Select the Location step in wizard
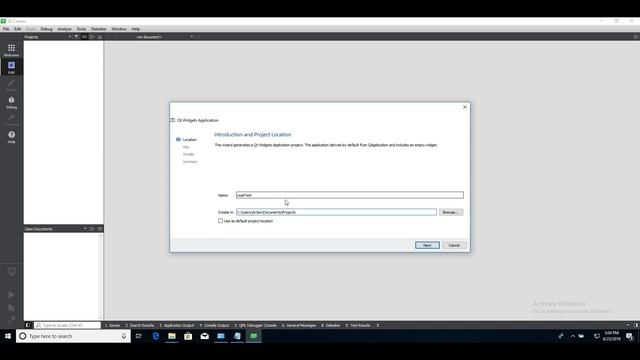The height and width of the screenshot is (360, 640). click(189, 140)
